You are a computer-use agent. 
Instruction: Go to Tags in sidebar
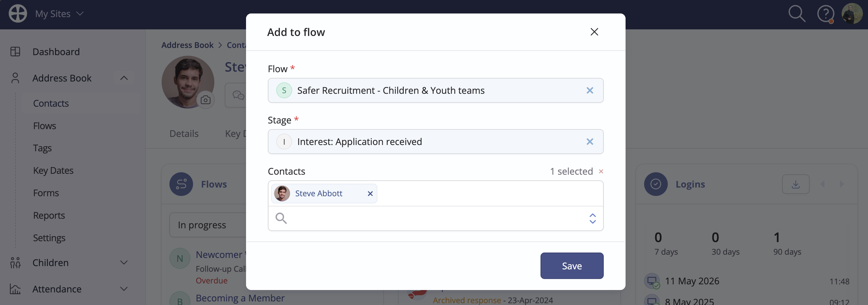tap(43, 148)
